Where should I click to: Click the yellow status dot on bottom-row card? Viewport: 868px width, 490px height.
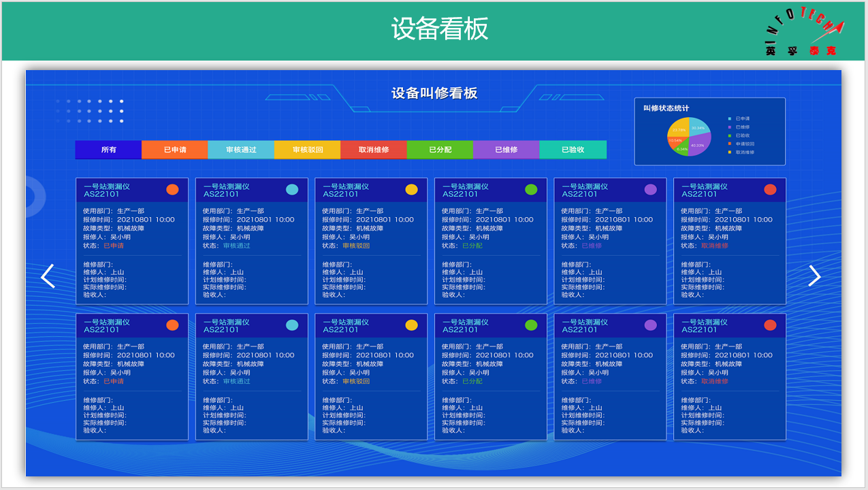tap(411, 325)
